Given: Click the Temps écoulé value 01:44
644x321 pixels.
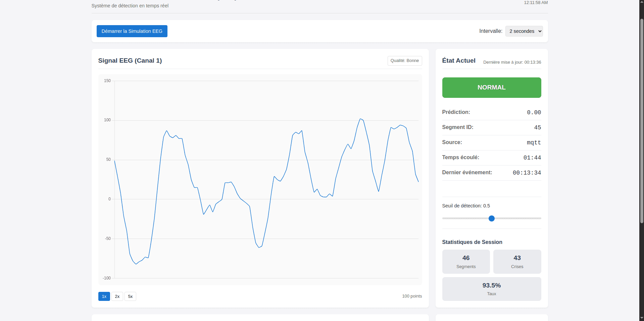Looking at the screenshot, I should [532, 158].
